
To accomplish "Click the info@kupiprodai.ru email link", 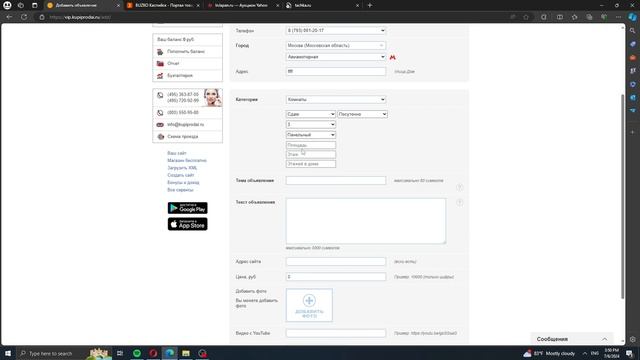I will (x=185, y=124).
